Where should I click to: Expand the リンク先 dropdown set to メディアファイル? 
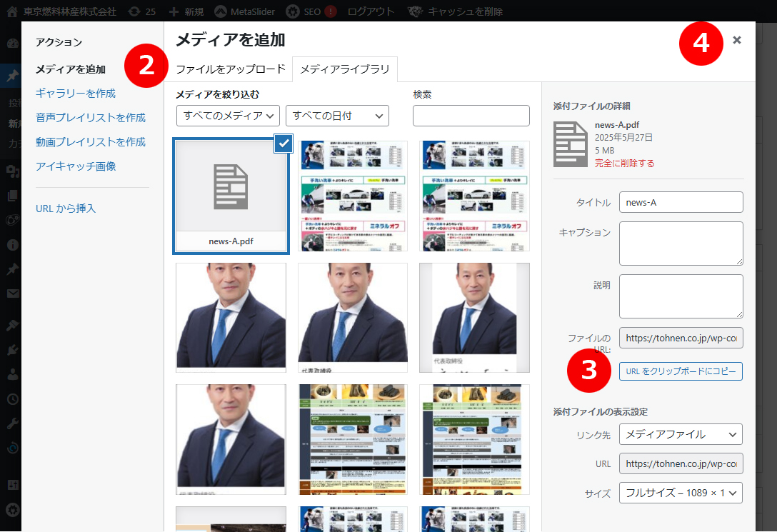point(681,434)
